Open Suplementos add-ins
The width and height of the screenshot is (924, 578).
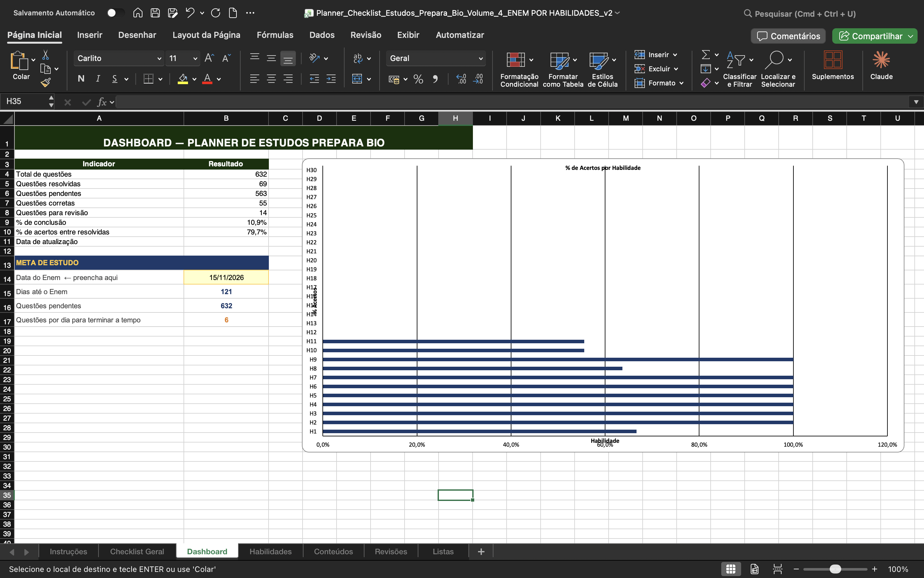[833, 66]
